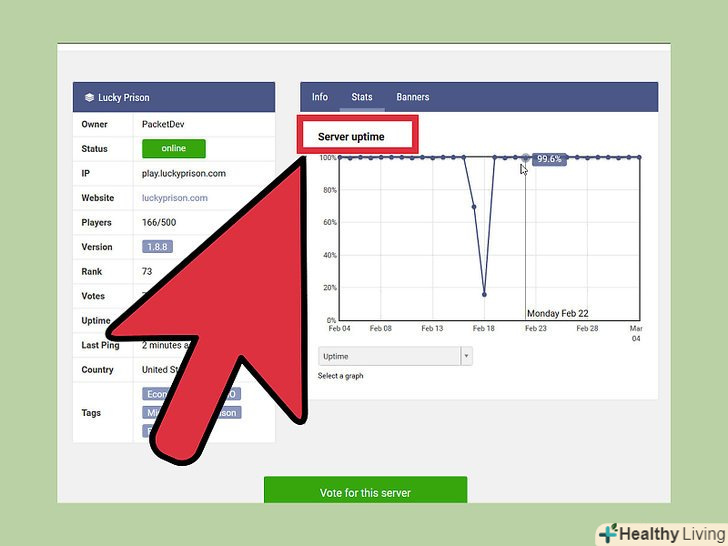The width and height of the screenshot is (728, 546).
Task: Click the stacked layers icon beside Lucky Prison
Action: pos(89,98)
